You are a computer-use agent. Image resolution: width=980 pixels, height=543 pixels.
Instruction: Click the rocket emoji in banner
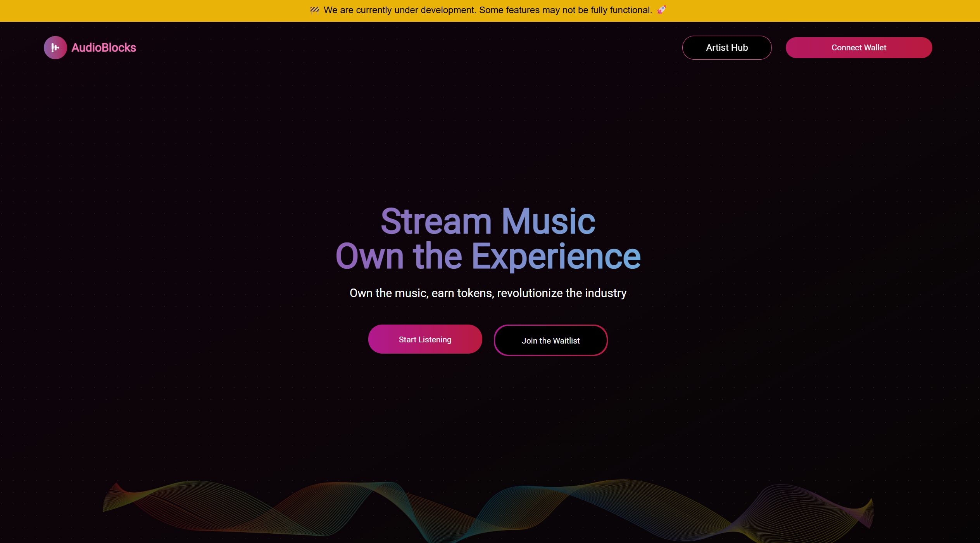661,10
